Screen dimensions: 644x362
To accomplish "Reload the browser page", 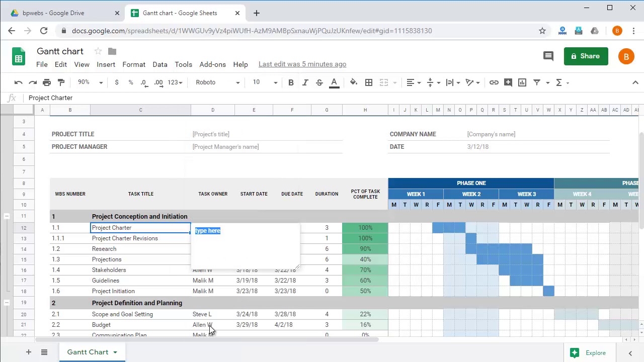I will pos(44,31).
